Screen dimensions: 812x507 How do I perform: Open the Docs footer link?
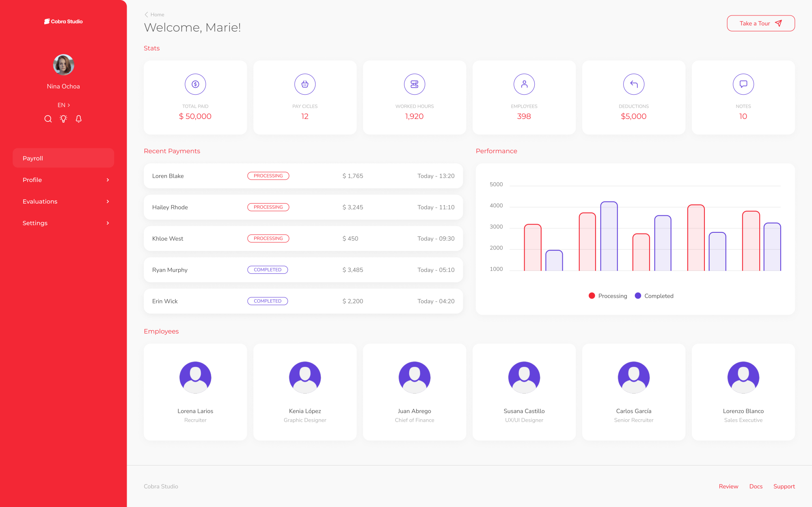(x=756, y=486)
